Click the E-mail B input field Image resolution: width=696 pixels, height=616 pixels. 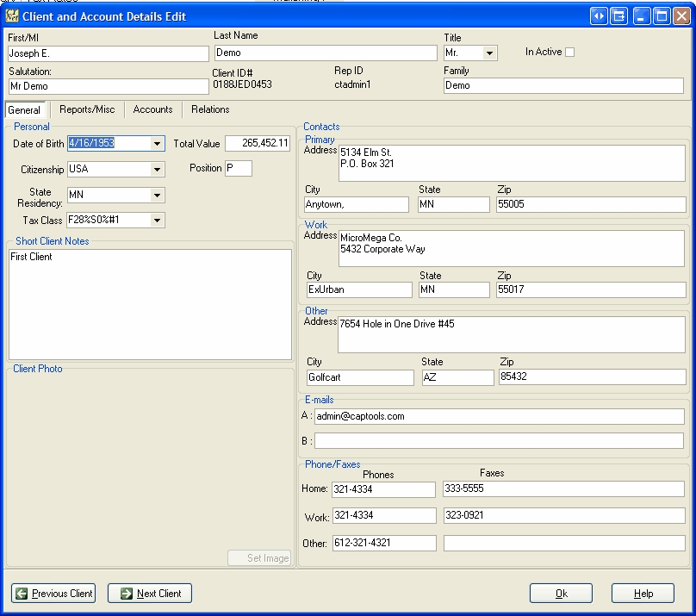pyautogui.click(x=499, y=441)
